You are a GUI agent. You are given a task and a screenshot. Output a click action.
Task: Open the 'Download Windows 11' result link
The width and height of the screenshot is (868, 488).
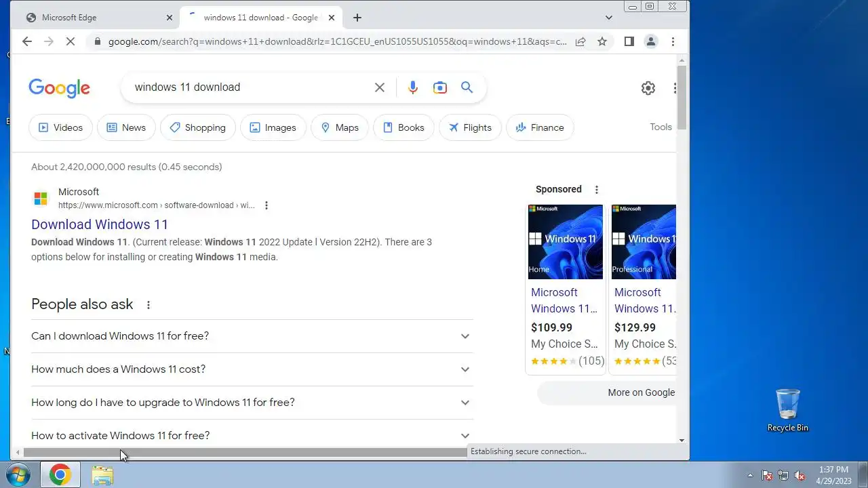[100, 224]
